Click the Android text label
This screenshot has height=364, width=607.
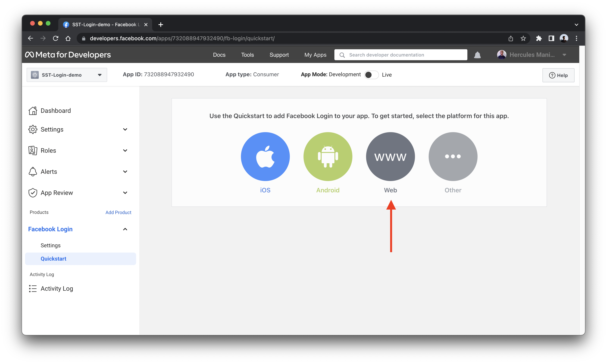point(328,190)
